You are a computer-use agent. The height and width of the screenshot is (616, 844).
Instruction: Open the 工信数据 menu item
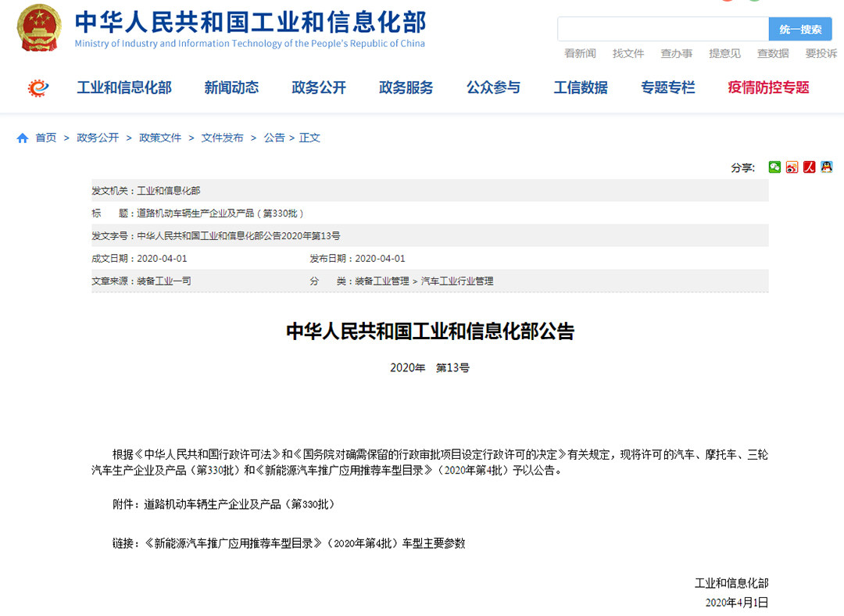tap(581, 88)
